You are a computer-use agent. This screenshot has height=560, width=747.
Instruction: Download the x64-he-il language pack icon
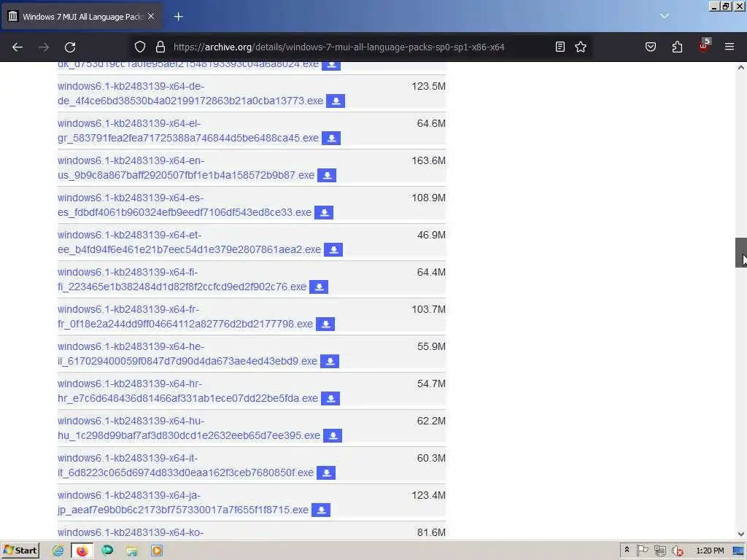pyautogui.click(x=330, y=361)
